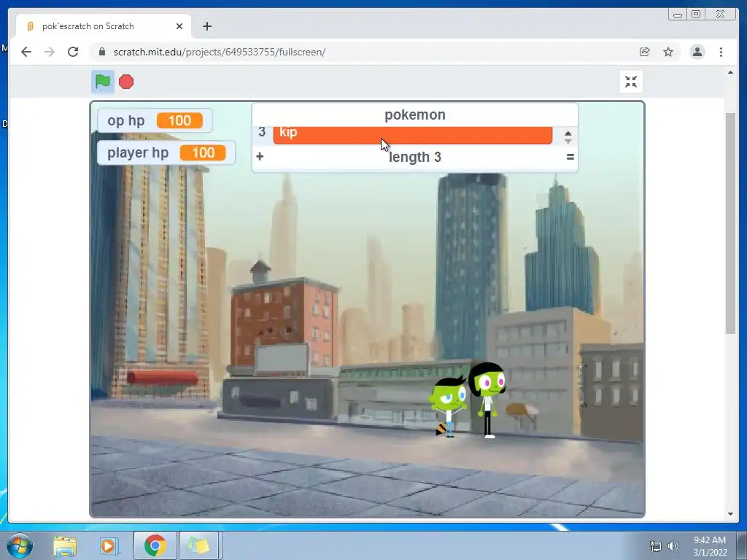Minimize the Chrome window
This screenshot has width=747, height=560.
point(678,15)
